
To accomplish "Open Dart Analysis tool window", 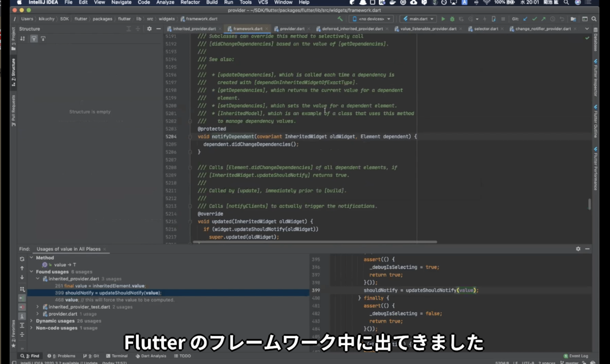I will pos(150,356).
